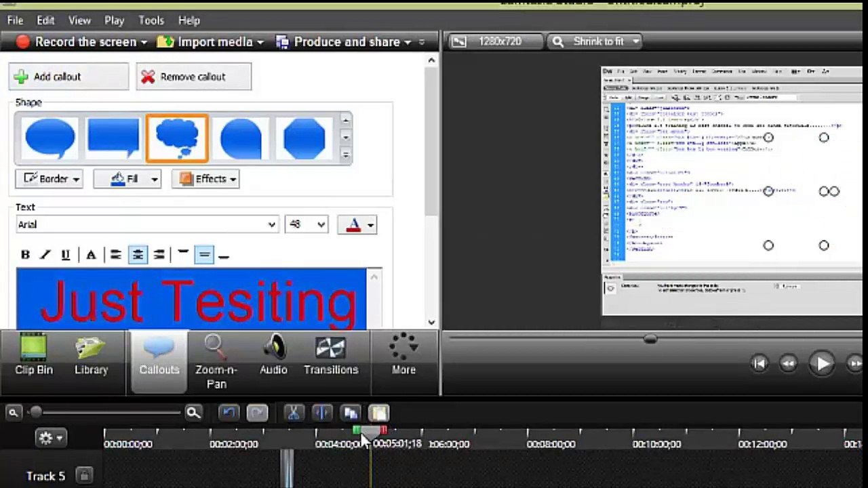Screen dimensions: 868x488
Task: Open the Border dropdown
Action: [x=50, y=179]
